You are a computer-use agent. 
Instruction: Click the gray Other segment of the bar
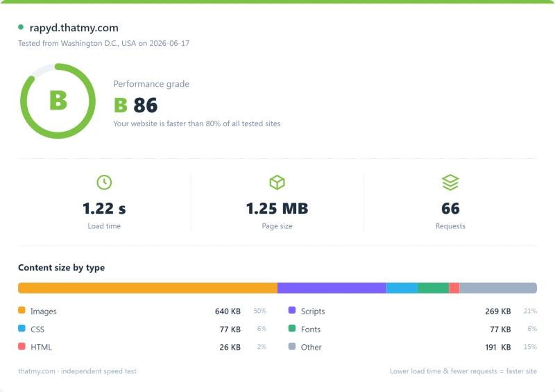[x=498, y=288]
